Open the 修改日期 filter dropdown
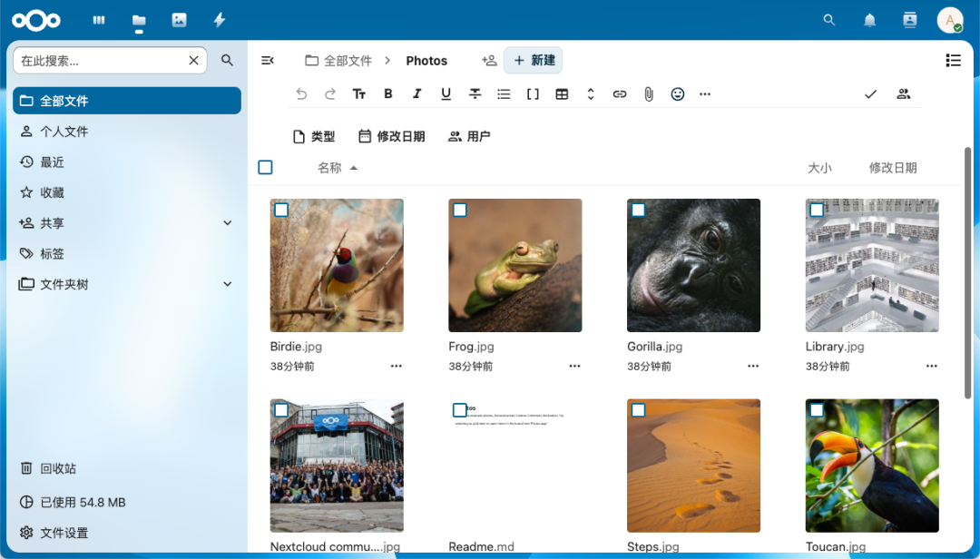Screen dimensions: 980x559 (x=392, y=135)
